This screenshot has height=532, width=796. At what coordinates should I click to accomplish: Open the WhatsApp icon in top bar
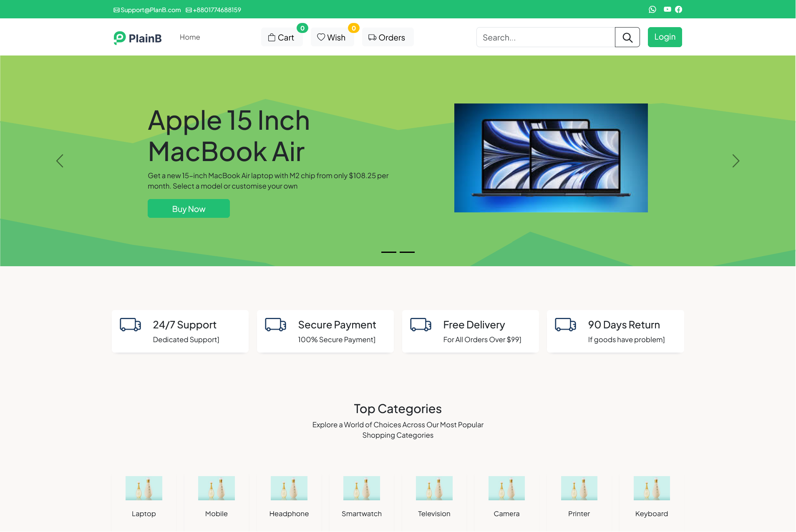[652, 10]
